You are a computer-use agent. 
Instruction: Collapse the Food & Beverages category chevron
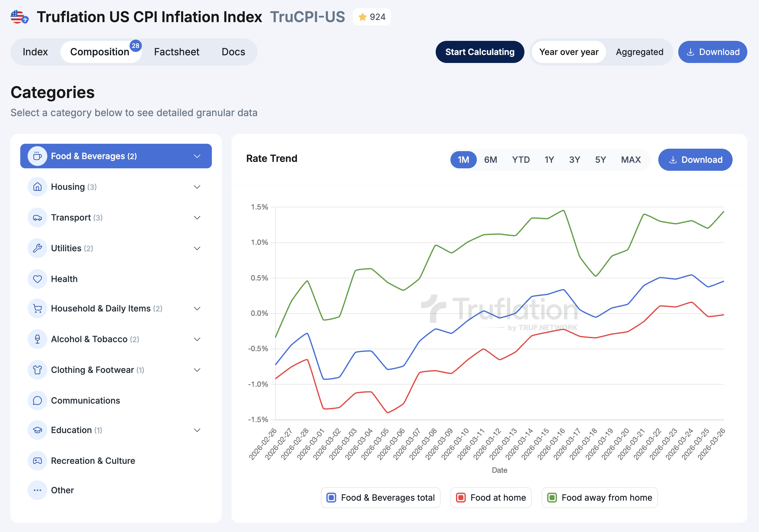click(197, 156)
